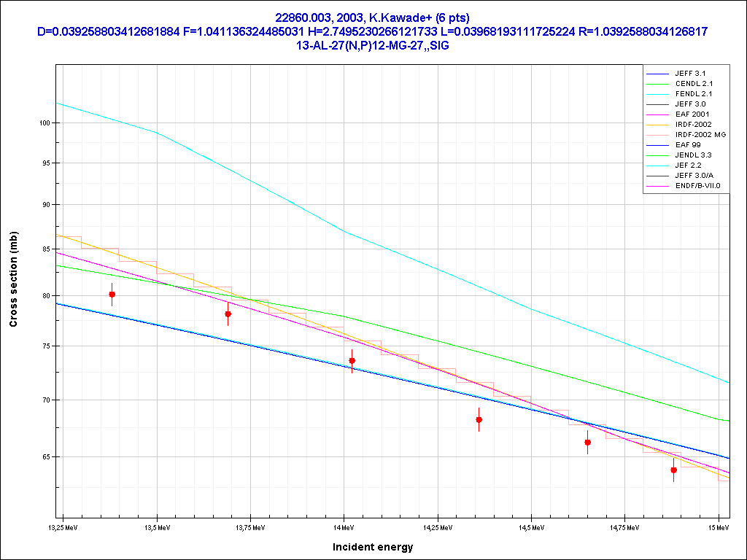This screenshot has width=747, height=560.
Task: Click the 13-AL-27(N,P)12-MG-27,,SIG reaction title
Action: pos(373,45)
